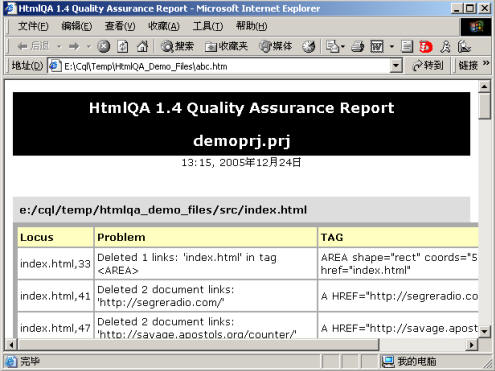Screen dimensions: 495x371
Task: Click the vertical scrollbar down arrow
Action: click(x=484, y=331)
